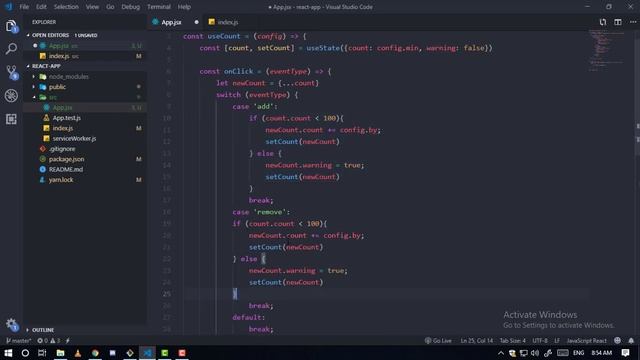Change Tab Size: 4 indentation setting

coord(513,340)
